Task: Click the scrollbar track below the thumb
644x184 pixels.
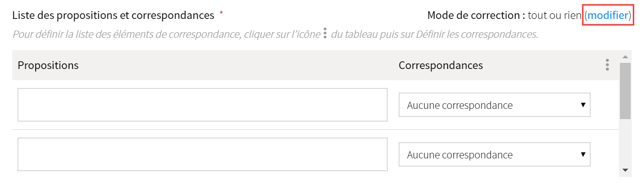Action: click(625, 142)
